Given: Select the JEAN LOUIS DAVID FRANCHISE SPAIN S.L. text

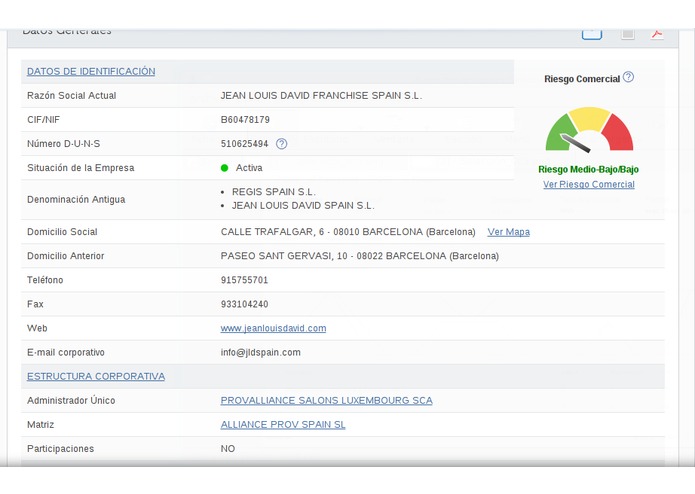Looking at the screenshot, I should [321, 96].
